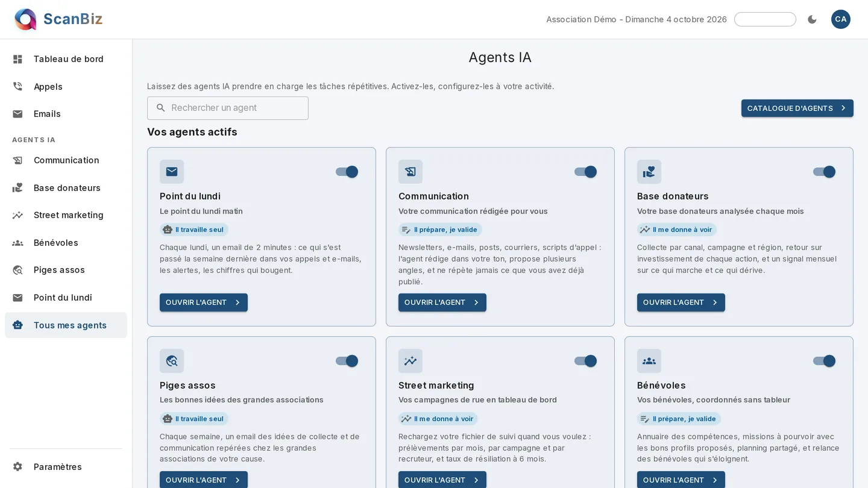Viewport: 868px width, 488px height.
Task: Click chevron on Street marketing's Ouvrir l'agent button
Action: 476,480
